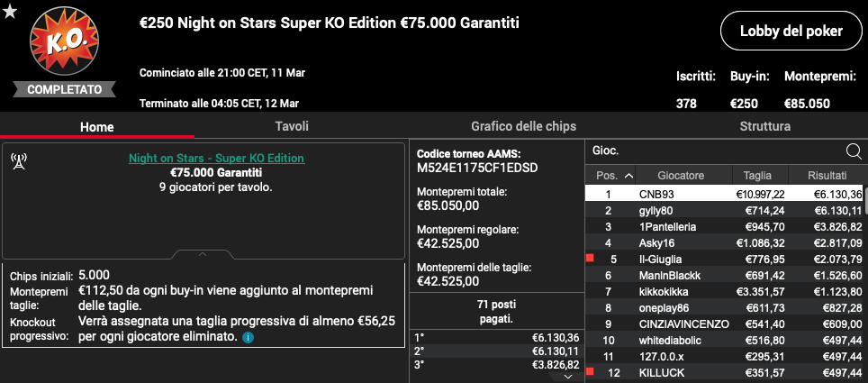Open the player search magnifier
Viewport: 868px width, 383px height.
point(853,151)
